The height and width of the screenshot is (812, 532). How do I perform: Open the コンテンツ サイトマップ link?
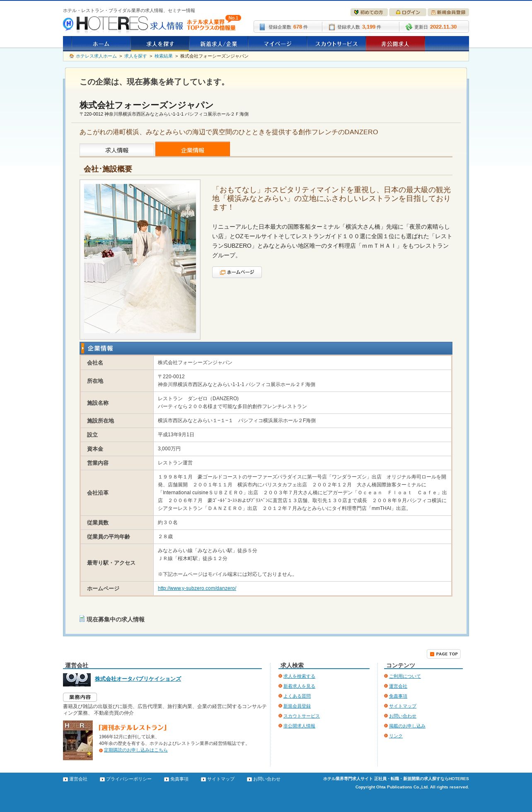pos(403,706)
